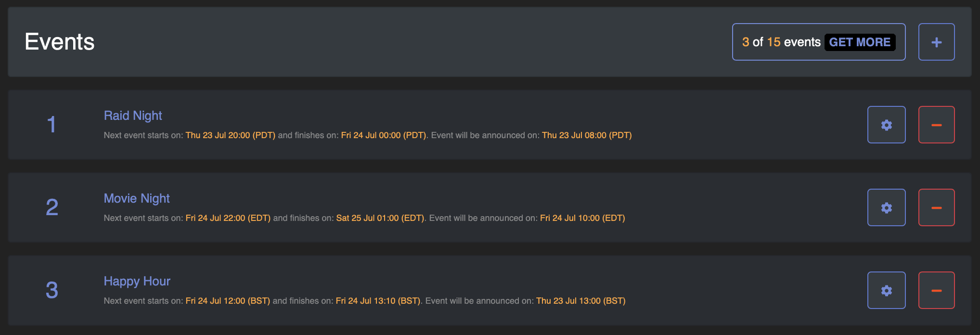This screenshot has width=980, height=335.
Task: Remove the Raid Night event
Action: 936,125
